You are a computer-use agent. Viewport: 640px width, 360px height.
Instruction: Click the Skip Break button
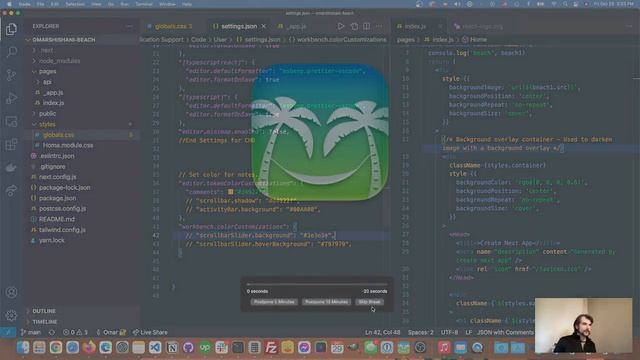point(369,302)
